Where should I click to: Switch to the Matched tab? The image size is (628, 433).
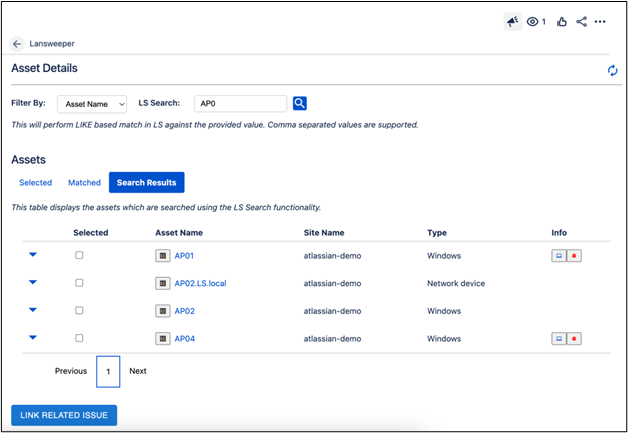[84, 183]
